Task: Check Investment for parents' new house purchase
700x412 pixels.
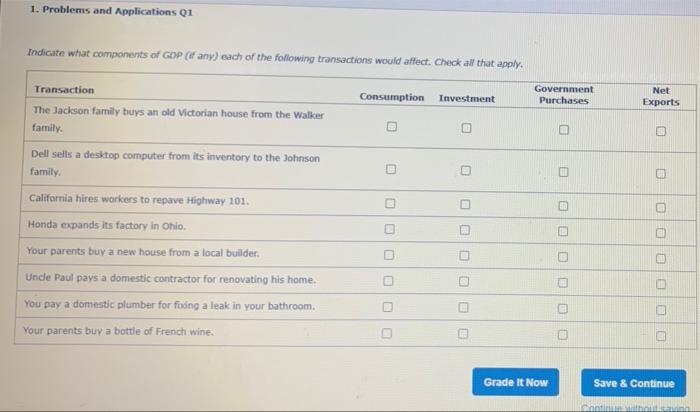Action: [464, 255]
